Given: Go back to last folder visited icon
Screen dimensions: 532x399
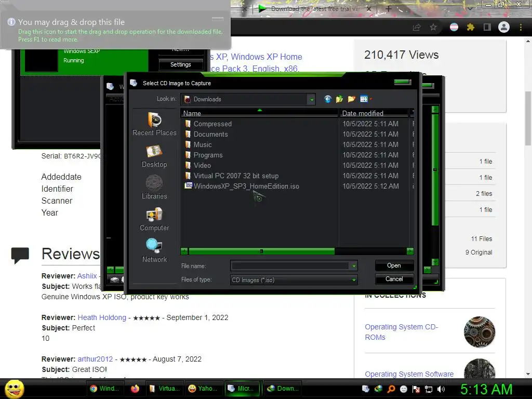Looking at the screenshot, I should click(x=328, y=99).
